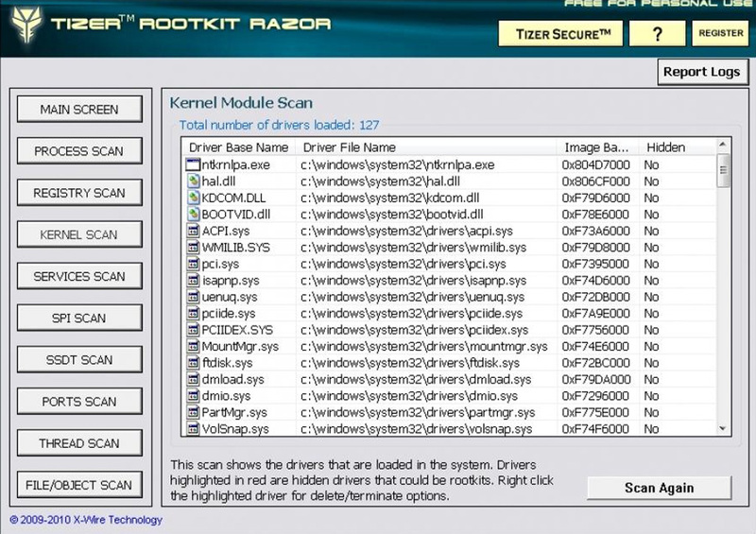
Task: Click c:\windows\system32\drivers\mountmgr.sys path
Action: [423, 346]
